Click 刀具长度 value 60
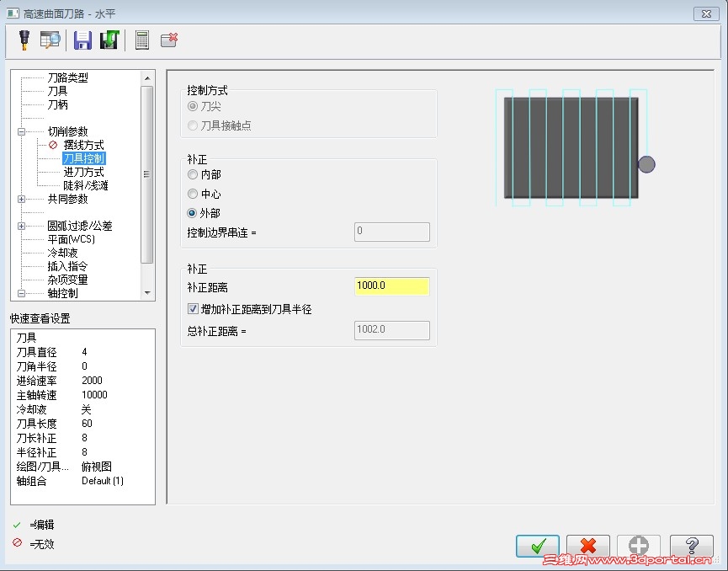The image size is (728, 571). click(x=87, y=424)
